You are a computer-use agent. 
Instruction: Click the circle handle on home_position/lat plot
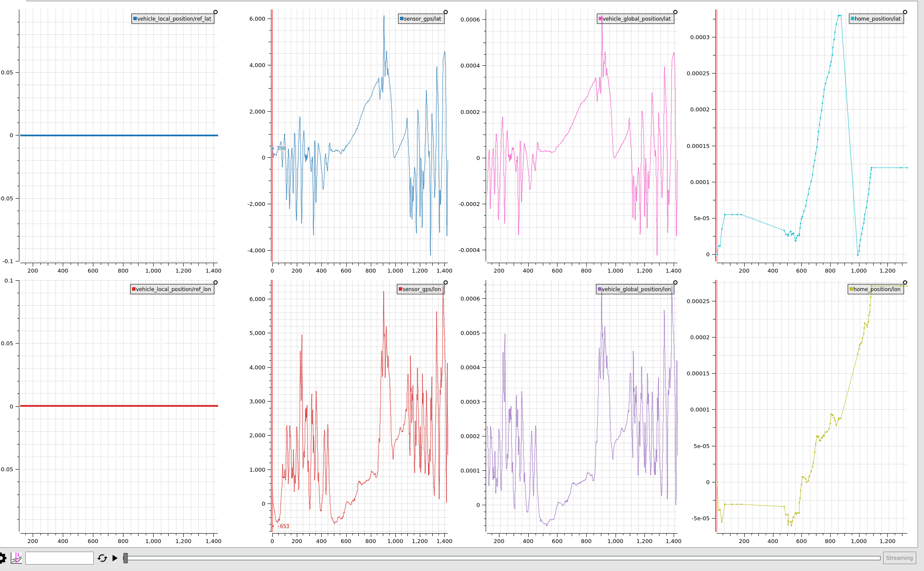pyautogui.click(x=905, y=12)
